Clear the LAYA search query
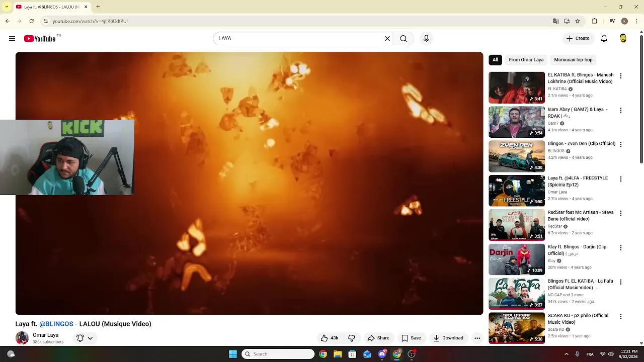 click(387, 38)
